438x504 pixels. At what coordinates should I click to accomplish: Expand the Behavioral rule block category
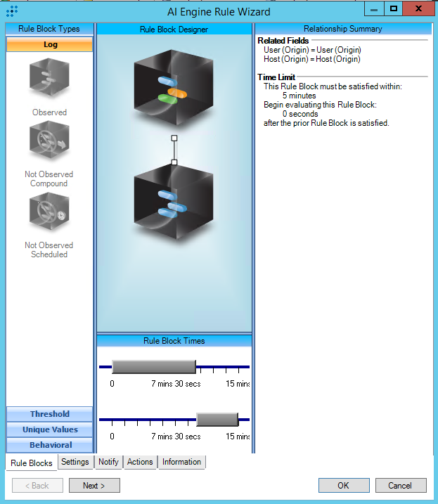tap(50, 445)
